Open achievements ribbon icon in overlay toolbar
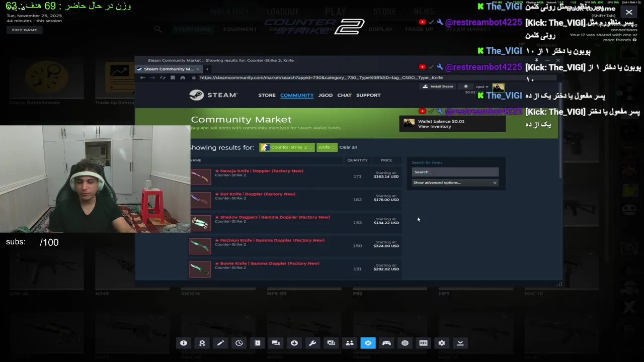 point(202,343)
